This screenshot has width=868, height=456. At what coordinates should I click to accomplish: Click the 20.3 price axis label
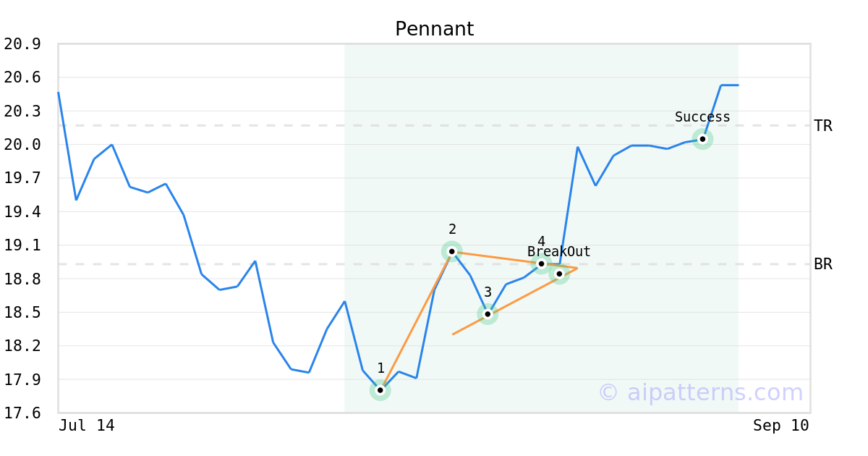point(22,111)
